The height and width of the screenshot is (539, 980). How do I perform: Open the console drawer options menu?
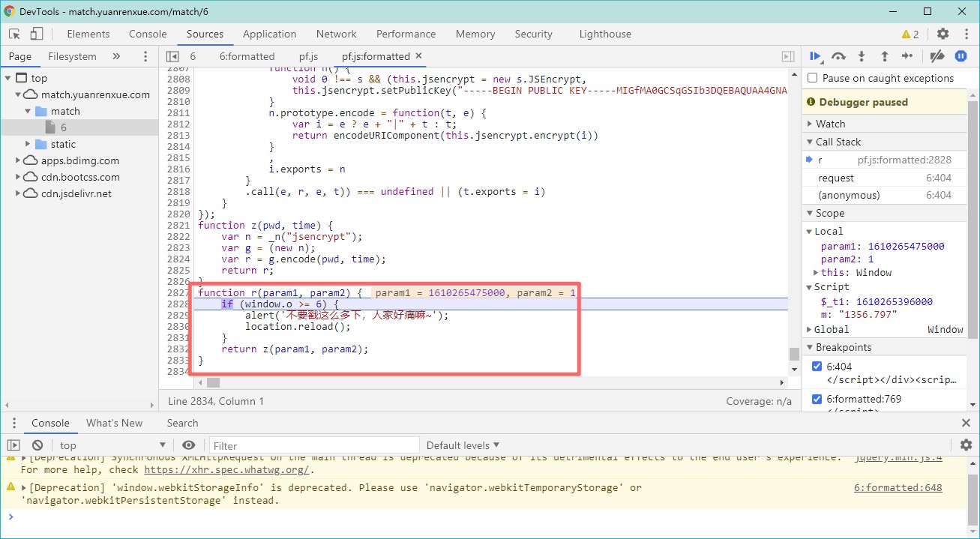(x=13, y=423)
